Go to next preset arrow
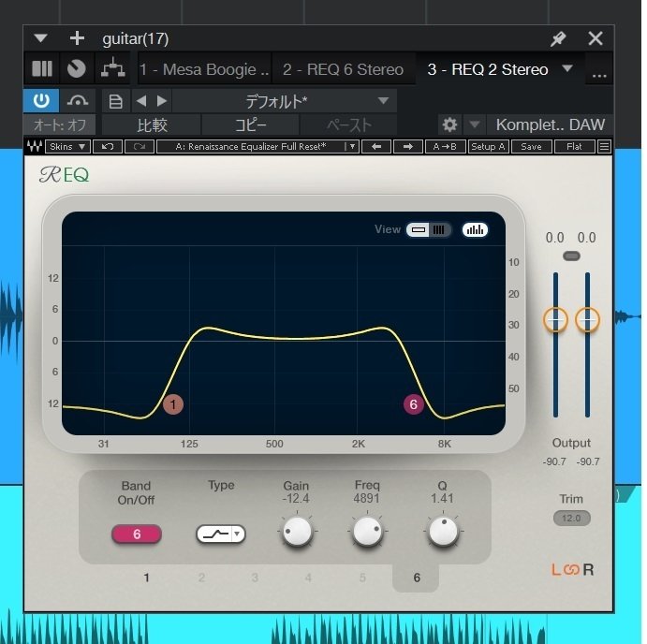647x644 pixels. [162, 101]
